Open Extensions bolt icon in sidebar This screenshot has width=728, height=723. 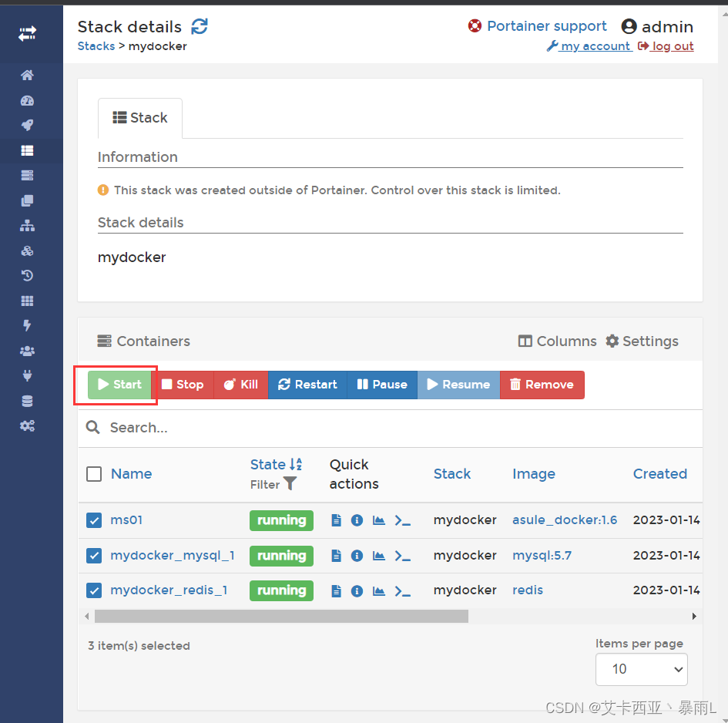28,326
